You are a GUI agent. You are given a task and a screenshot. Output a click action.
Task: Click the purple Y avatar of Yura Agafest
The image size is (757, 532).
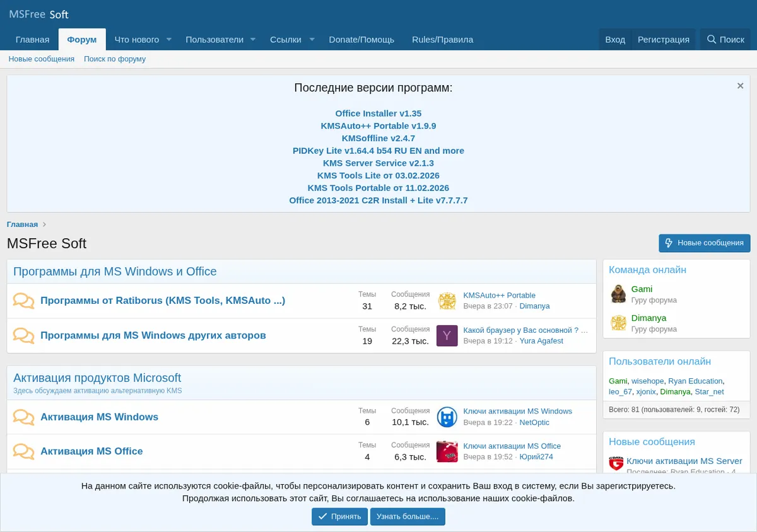(447, 335)
